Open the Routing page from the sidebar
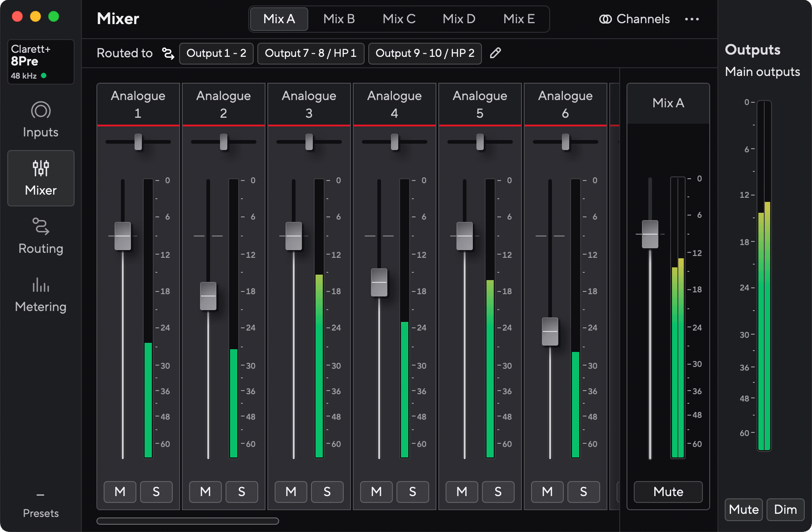 [41, 236]
